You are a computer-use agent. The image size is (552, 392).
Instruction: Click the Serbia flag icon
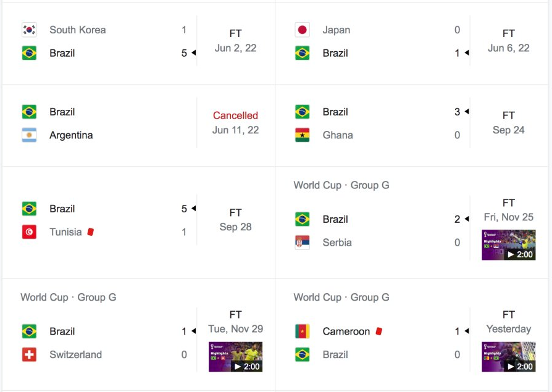click(302, 243)
